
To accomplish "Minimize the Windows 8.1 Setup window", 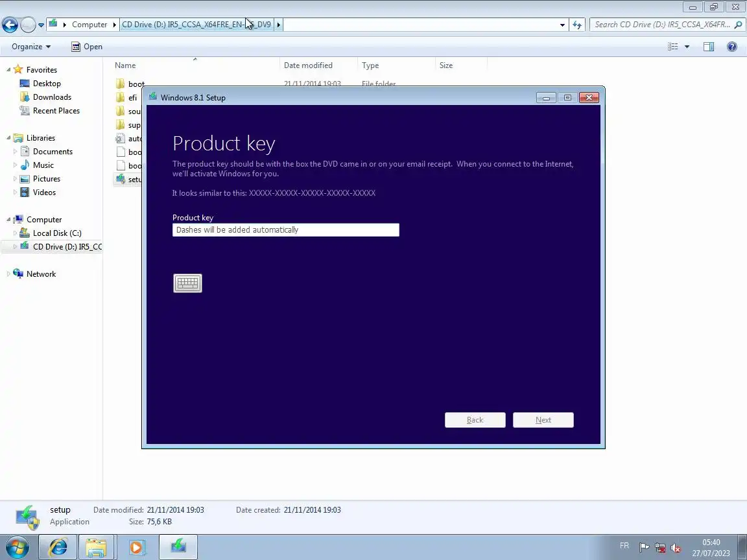I will (546, 98).
